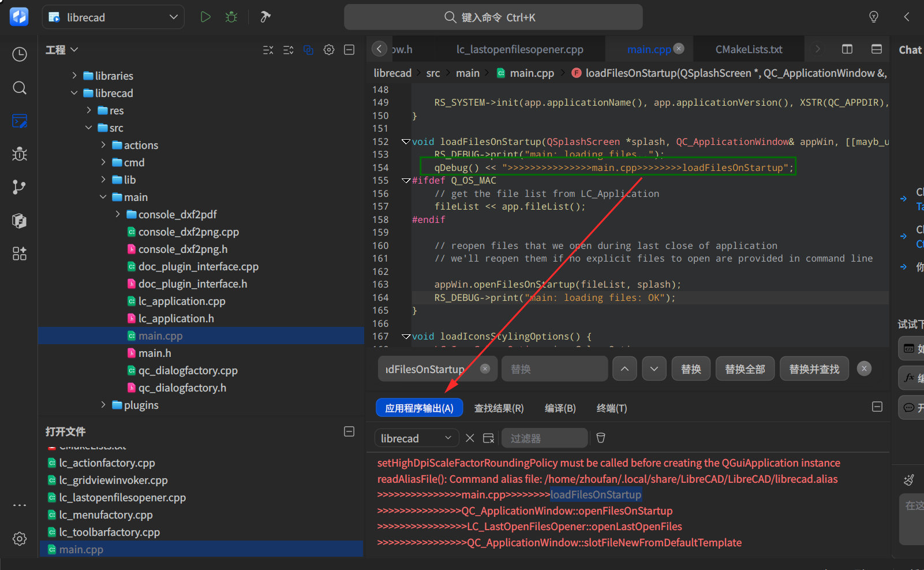Viewport: 924px width, 570px height.
Task: Minimize the output panel
Action: pos(877,407)
